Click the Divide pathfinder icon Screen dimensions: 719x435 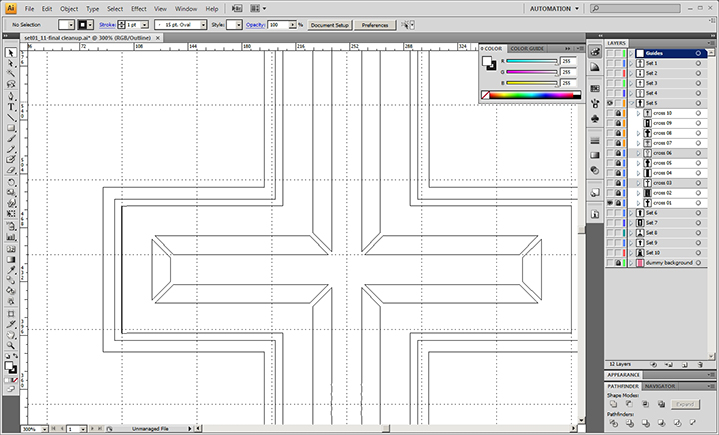pyautogui.click(x=612, y=424)
